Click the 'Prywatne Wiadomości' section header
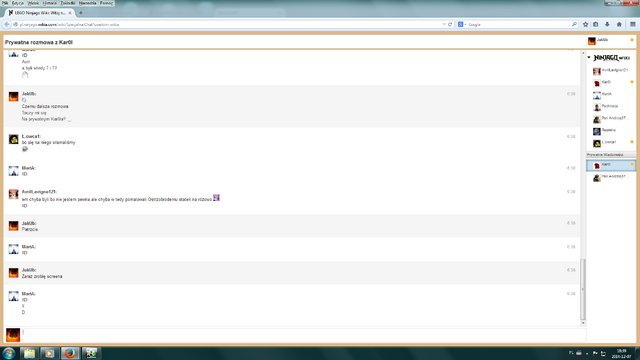Viewport: 640px width, 360px height. (611, 155)
